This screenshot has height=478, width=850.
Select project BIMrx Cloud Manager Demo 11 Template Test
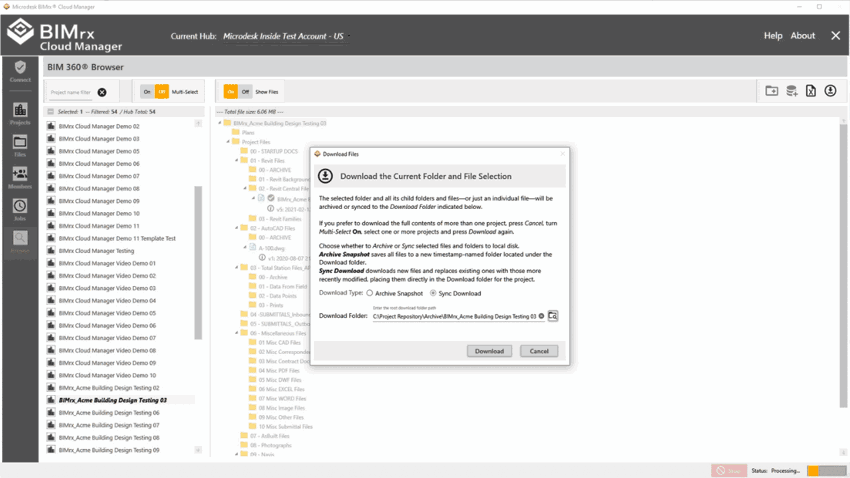click(117, 238)
